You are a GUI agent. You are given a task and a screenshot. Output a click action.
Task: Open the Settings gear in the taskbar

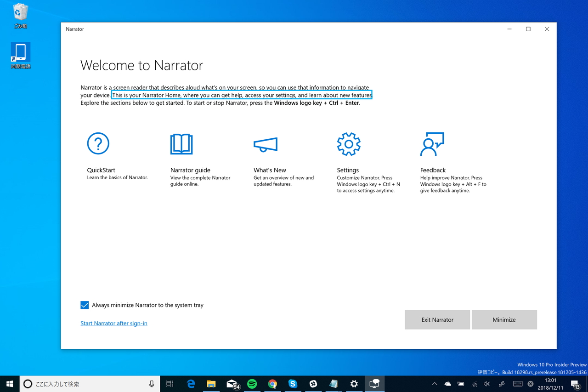pos(354,384)
